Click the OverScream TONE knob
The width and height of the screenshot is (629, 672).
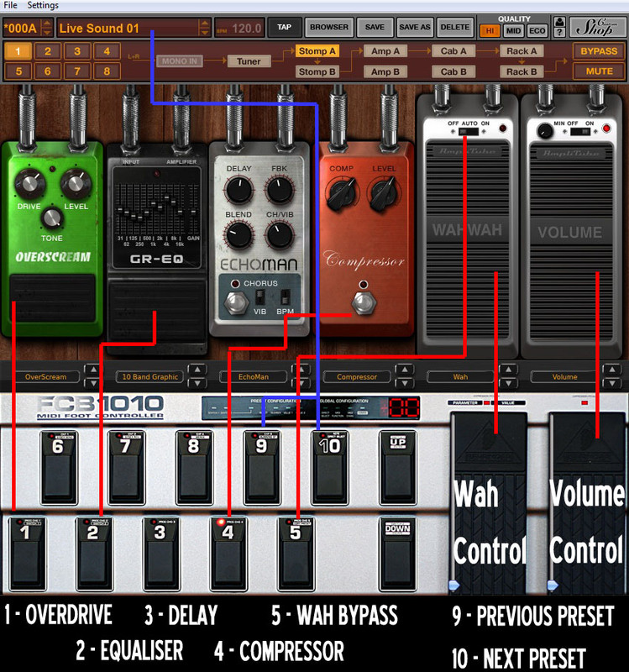tap(52, 218)
